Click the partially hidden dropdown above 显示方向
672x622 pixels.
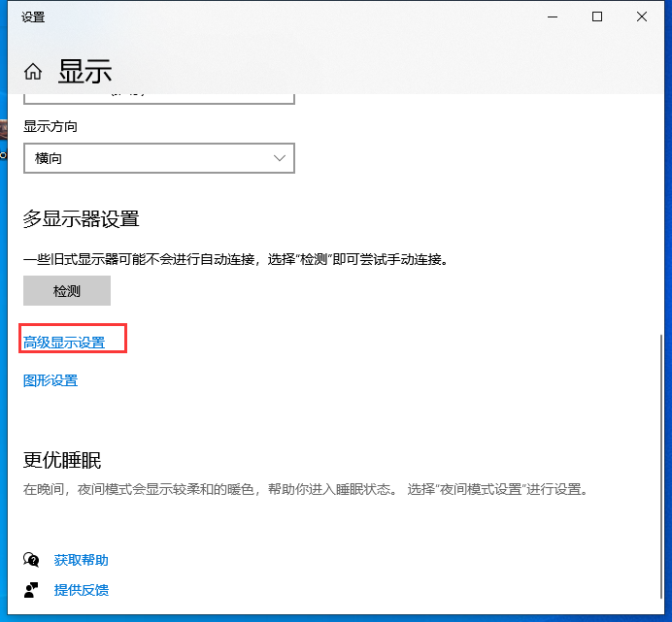click(x=159, y=99)
